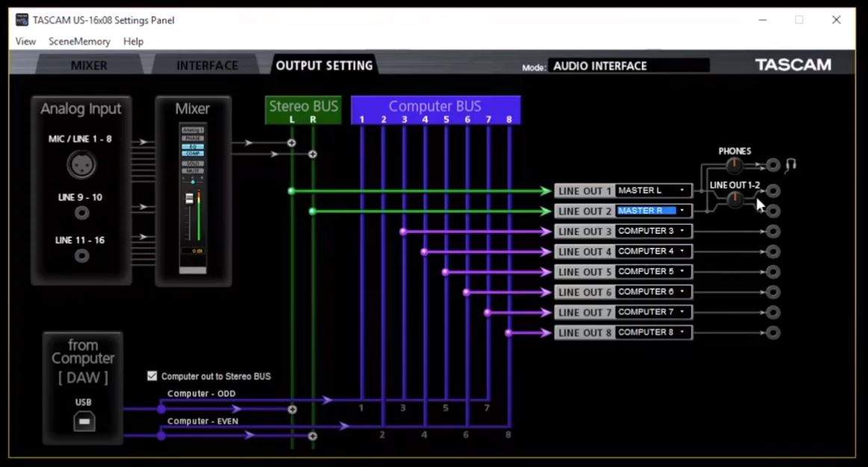Image resolution: width=868 pixels, height=467 pixels.
Task: Click the LINE 11 - 16 jack icon
Action: pyautogui.click(x=82, y=256)
